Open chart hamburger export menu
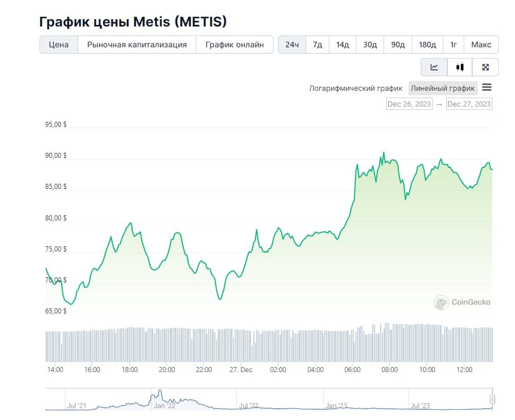 click(x=487, y=87)
